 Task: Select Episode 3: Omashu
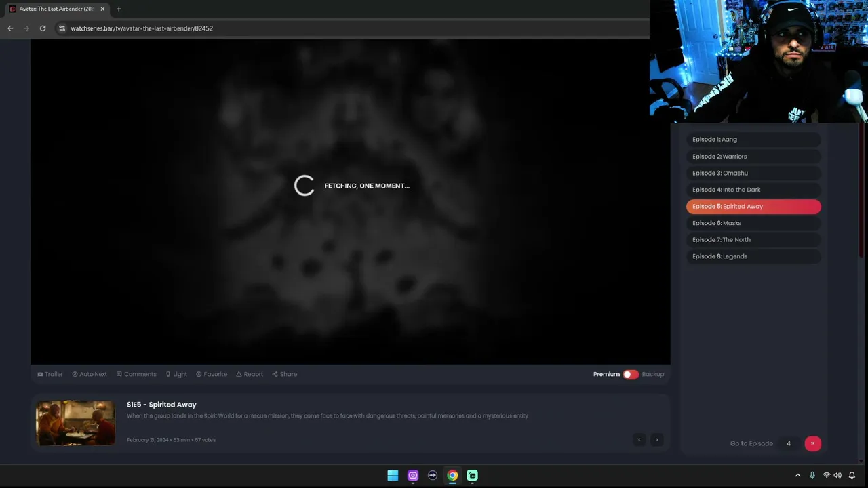click(753, 173)
